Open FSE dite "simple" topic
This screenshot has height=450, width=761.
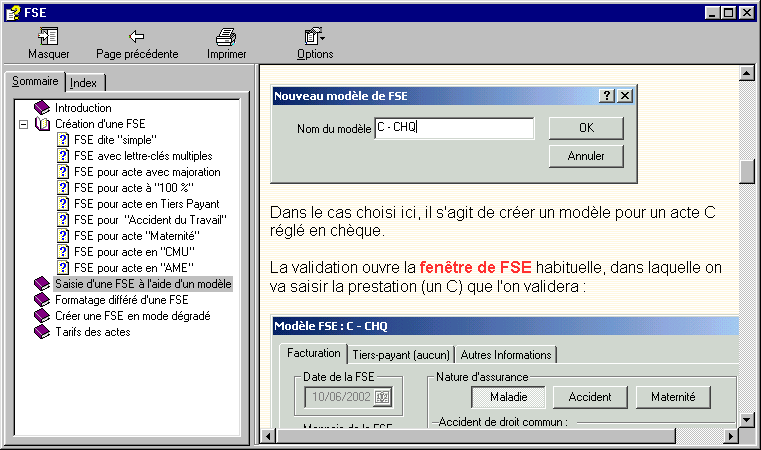coord(116,140)
